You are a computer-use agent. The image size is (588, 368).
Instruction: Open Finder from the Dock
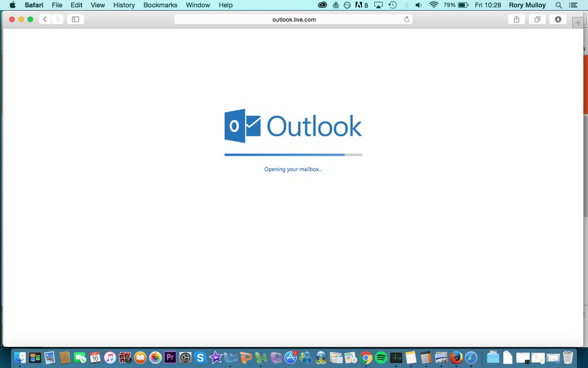(21, 357)
